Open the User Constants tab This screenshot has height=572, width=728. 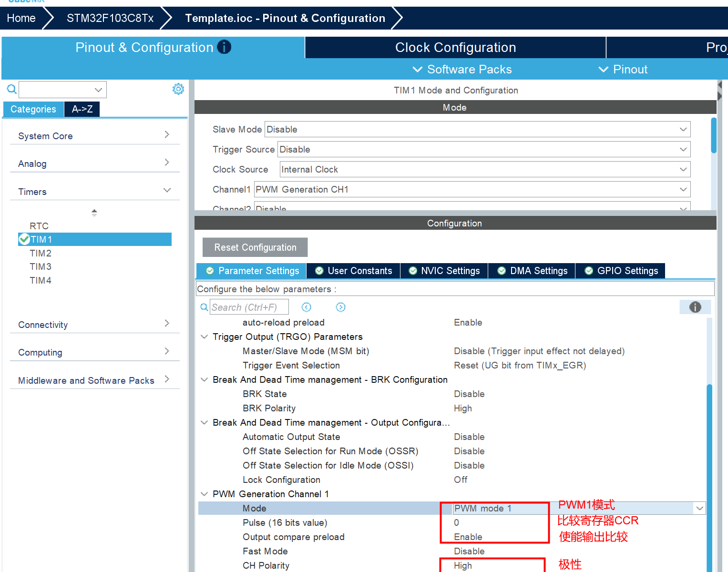pyautogui.click(x=353, y=271)
